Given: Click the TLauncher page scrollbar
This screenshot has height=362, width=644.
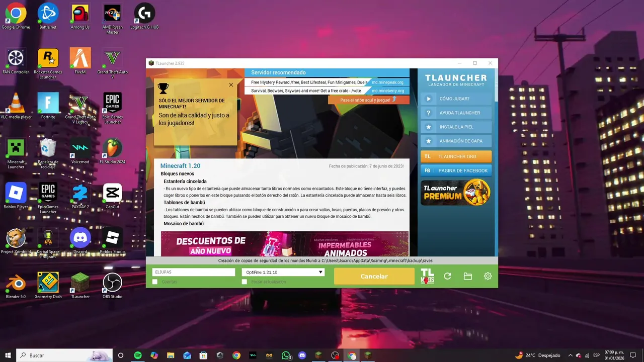Looking at the screenshot, I should click(x=496, y=85).
